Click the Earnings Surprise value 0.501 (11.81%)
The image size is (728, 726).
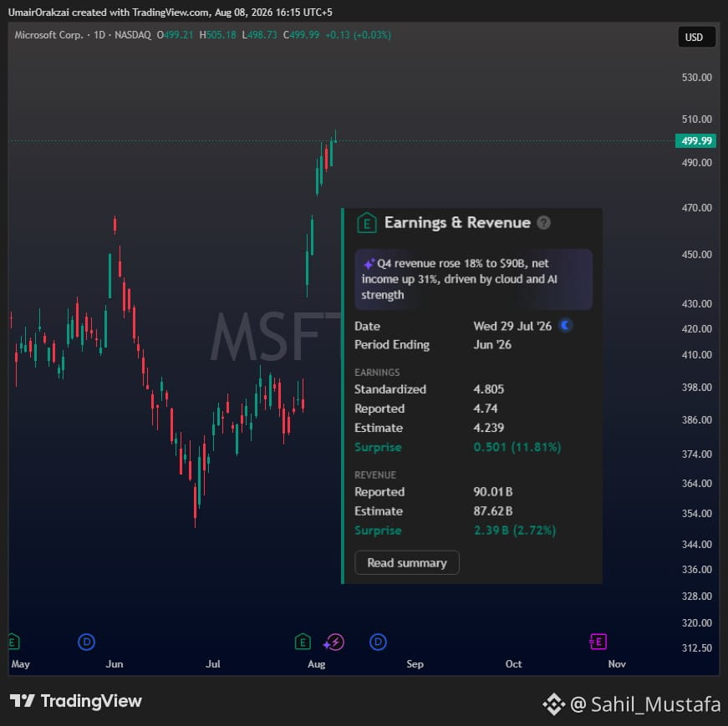tap(517, 447)
